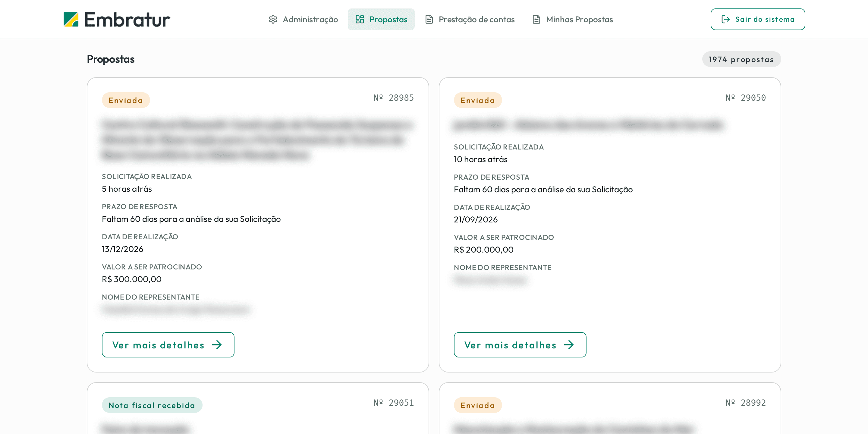868x434 pixels.
Task: Click the Propostas grid icon
Action: pos(360,20)
